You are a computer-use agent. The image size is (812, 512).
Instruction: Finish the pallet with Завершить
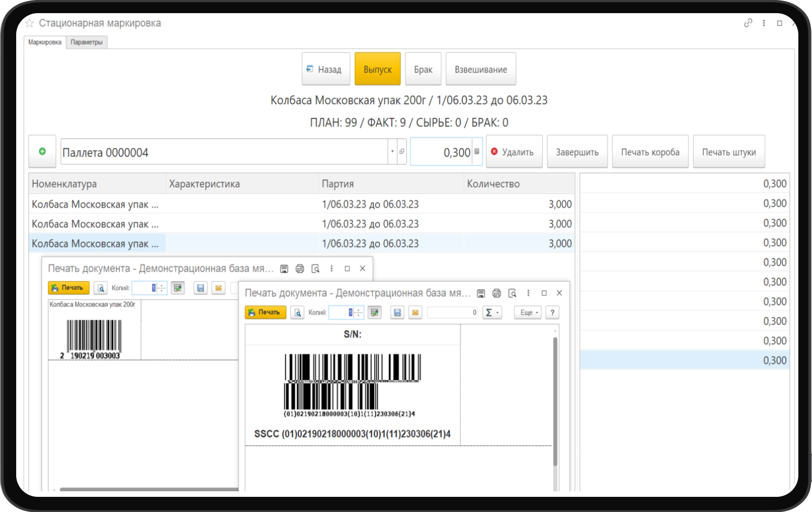[577, 151]
